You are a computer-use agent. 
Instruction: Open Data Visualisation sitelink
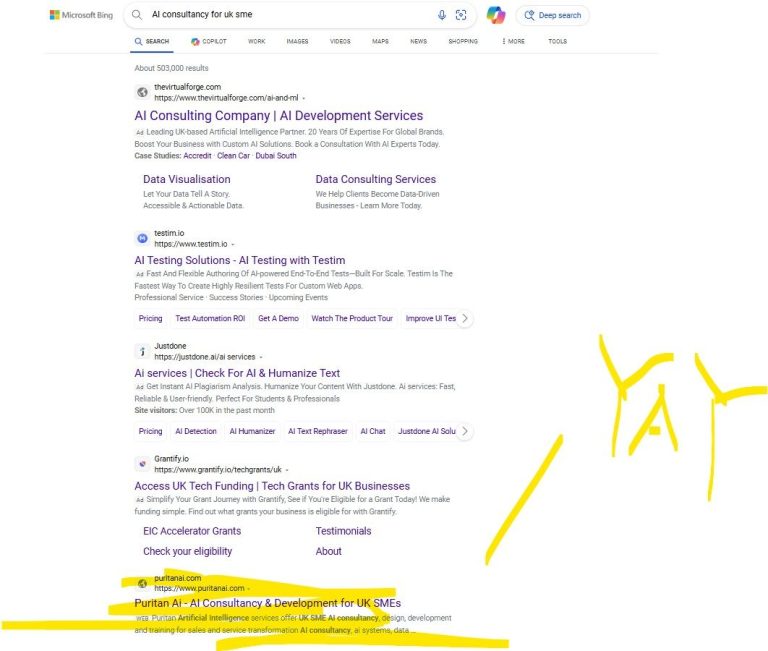[187, 179]
